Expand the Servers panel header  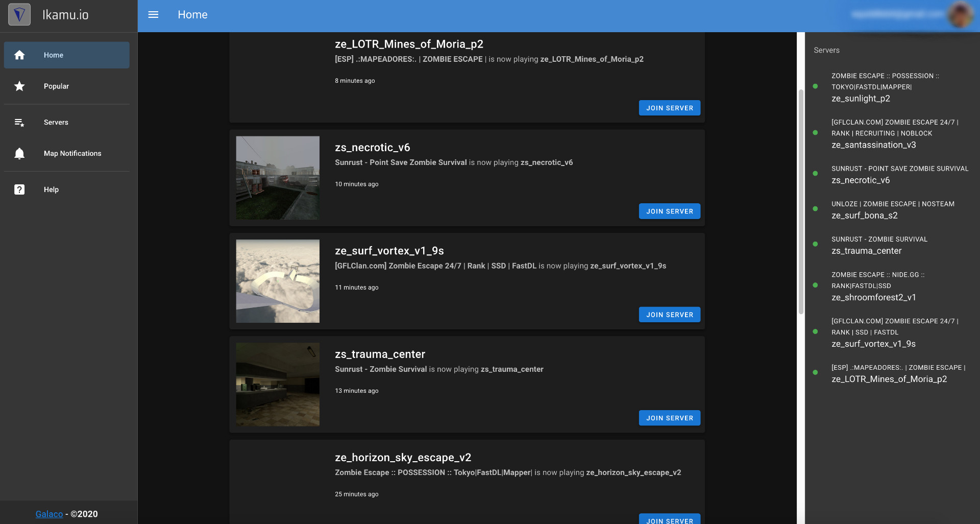pos(826,50)
